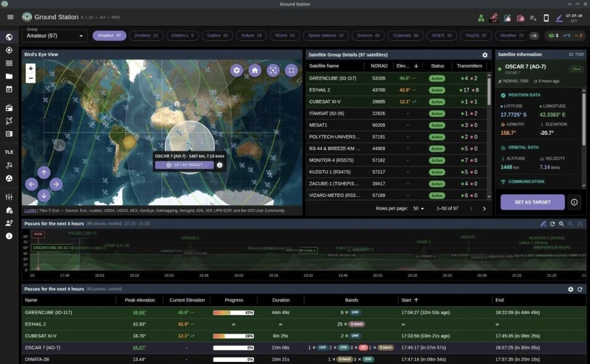The height and width of the screenshot is (364, 590).
Task: Click the map home button
Action: tap(255, 70)
